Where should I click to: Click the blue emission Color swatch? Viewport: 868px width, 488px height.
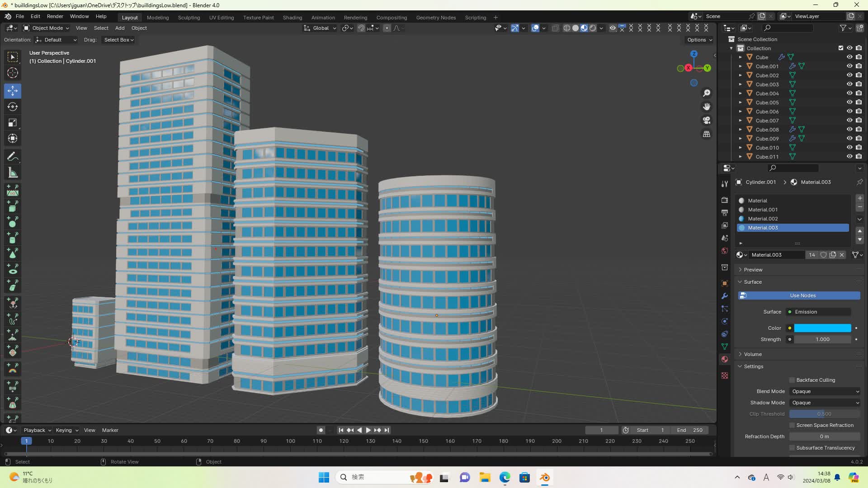[x=822, y=328]
